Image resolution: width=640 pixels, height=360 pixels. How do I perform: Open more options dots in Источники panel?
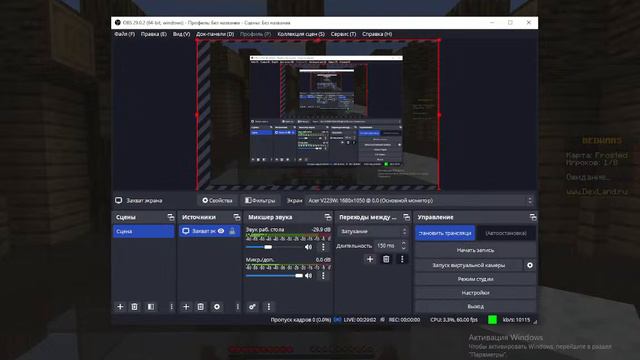pyautogui.click(x=238, y=307)
